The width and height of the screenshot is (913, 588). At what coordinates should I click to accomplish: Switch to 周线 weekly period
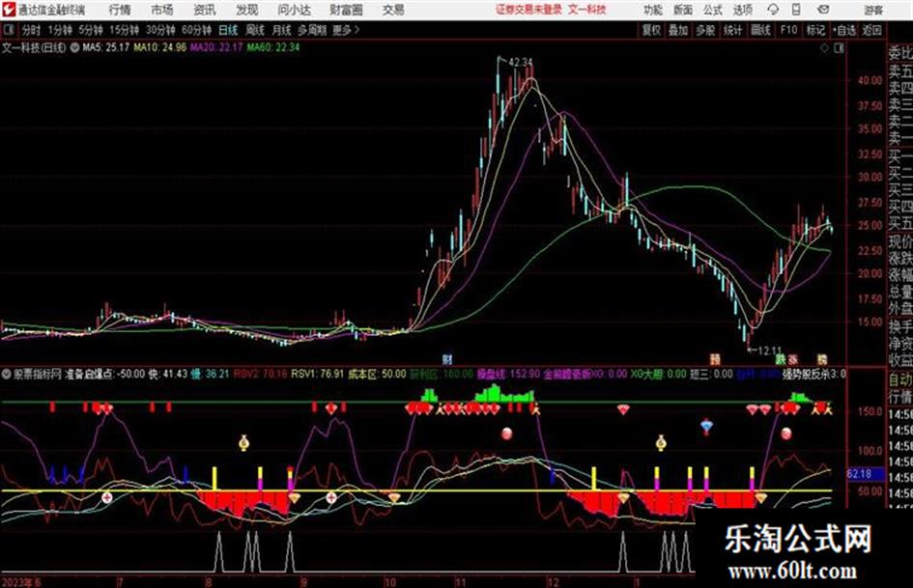click(x=255, y=30)
